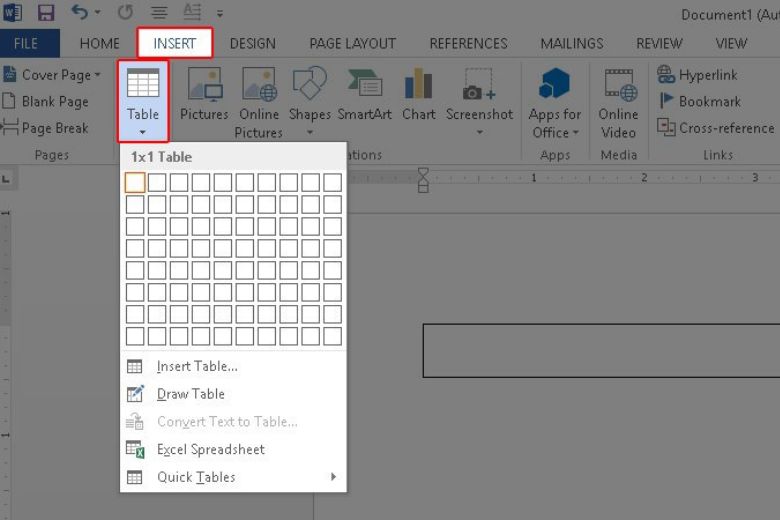Open Apps for Office

555,103
